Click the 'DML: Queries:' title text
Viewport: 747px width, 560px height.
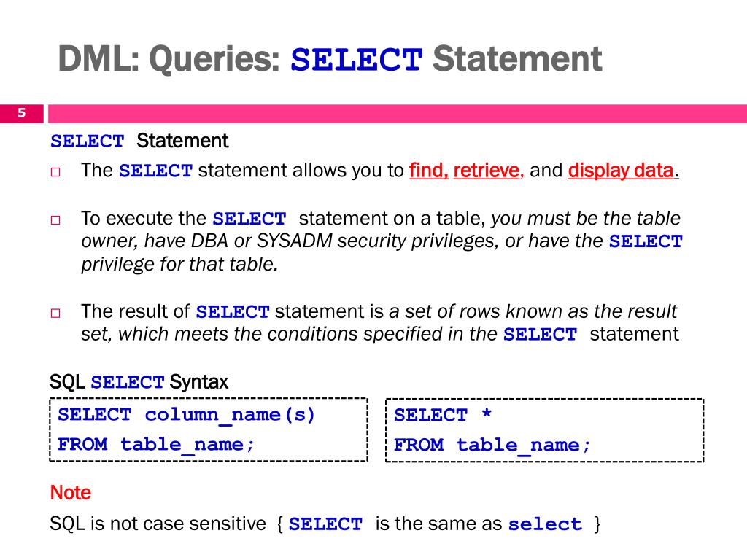click(x=169, y=59)
